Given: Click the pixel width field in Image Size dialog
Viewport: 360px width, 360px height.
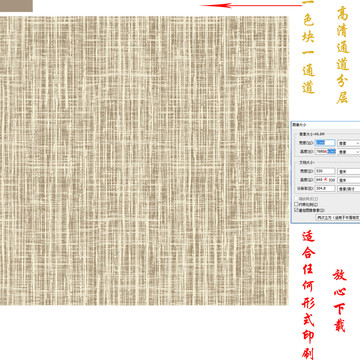Looking at the screenshot, I should [325, 143].
